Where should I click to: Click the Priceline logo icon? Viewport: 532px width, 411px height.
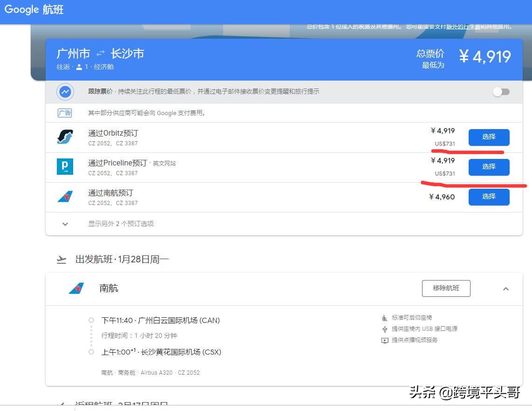[64, 167]
